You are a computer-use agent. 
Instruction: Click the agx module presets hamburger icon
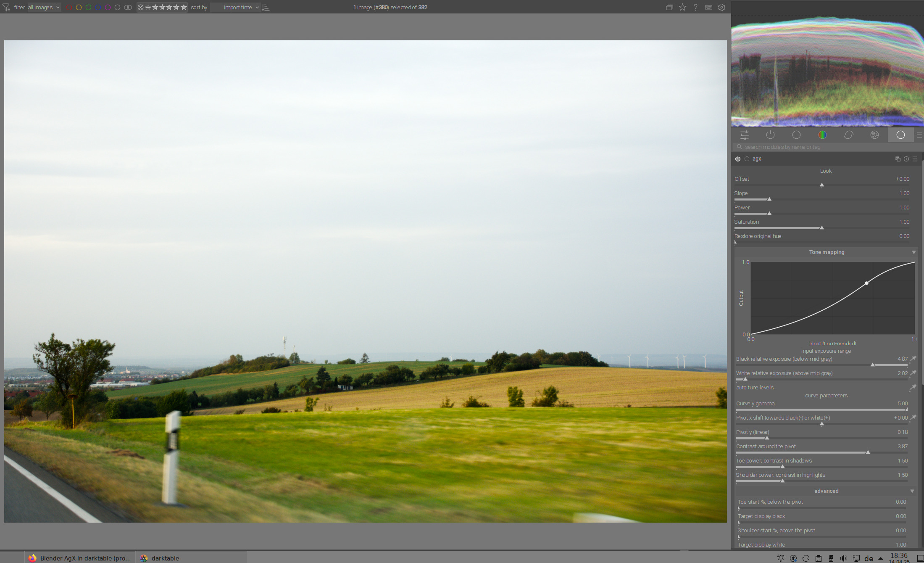tap(915, 159)
